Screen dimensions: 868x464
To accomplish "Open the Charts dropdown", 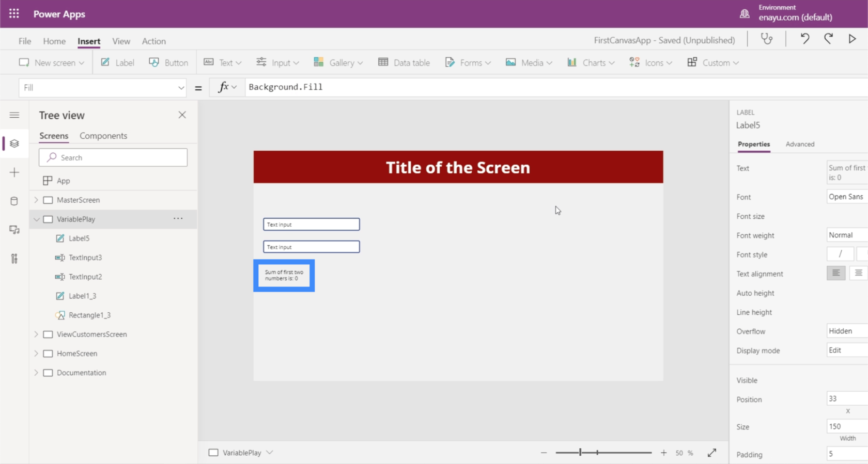I will point(591,62).
